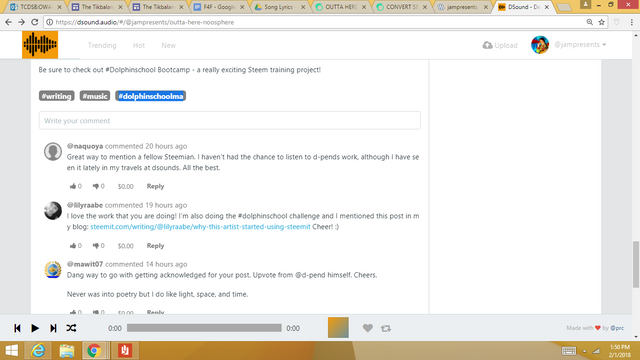This screenshot has height=360, width=640.
Task: Like the track with heart icon
Action: (368, 328)
